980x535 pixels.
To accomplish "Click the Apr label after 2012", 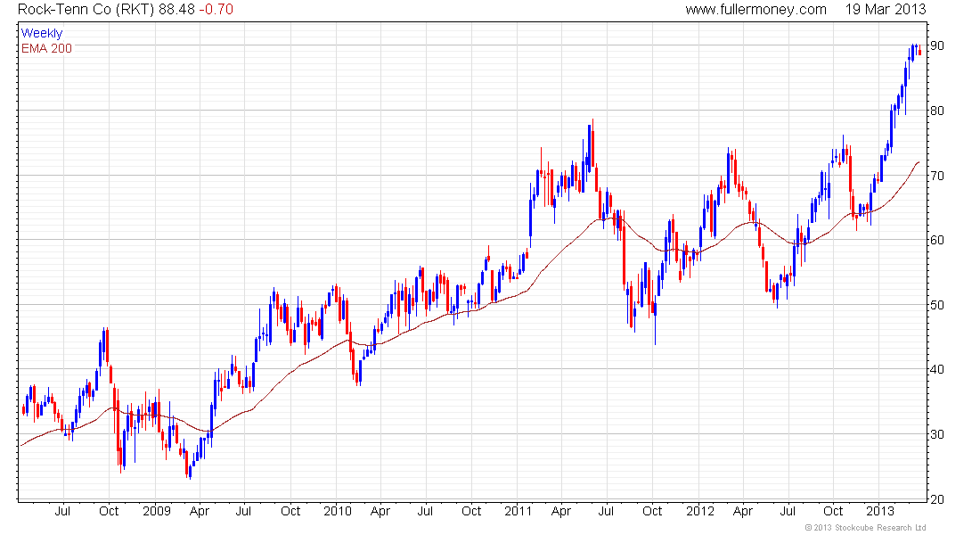I will click(x=742, y=511).
